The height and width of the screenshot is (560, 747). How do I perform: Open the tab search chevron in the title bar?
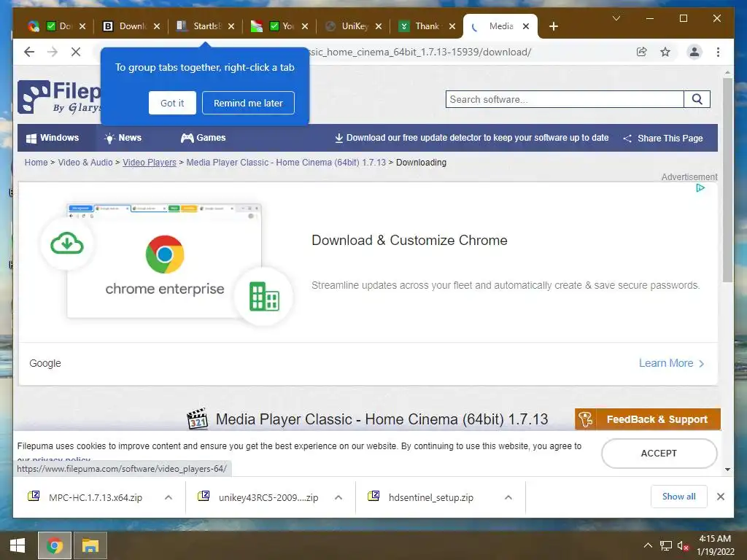point(616,18)
